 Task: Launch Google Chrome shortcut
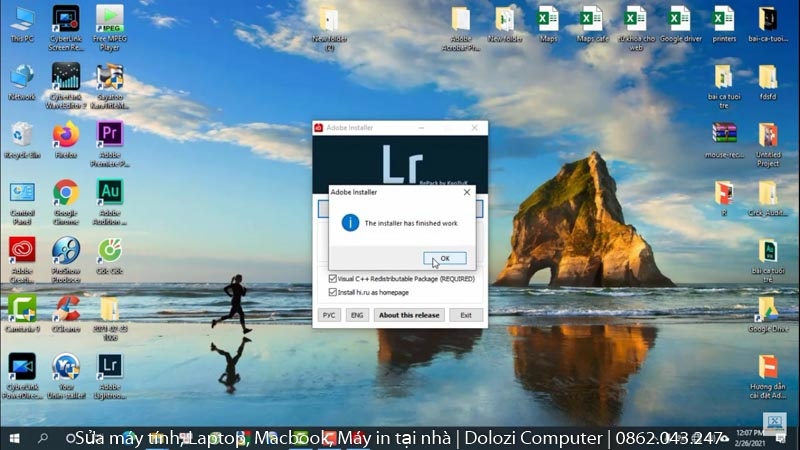[66, 203]
